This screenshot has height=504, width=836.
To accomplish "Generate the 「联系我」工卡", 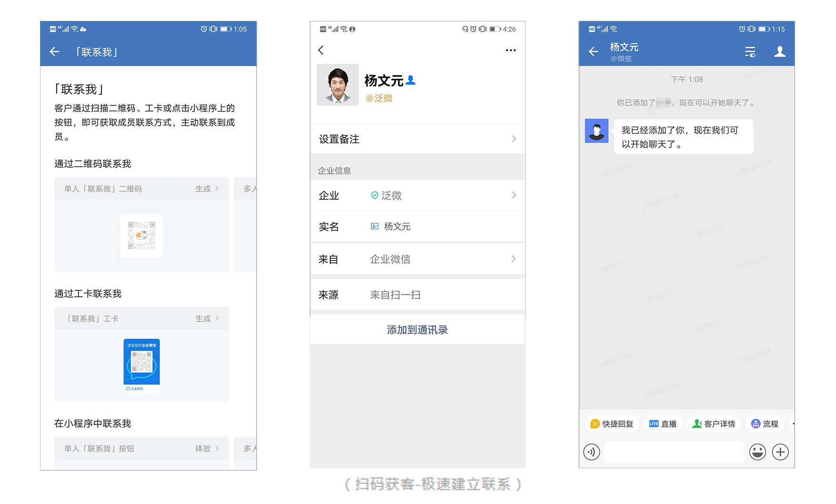I will click(207, 319).
